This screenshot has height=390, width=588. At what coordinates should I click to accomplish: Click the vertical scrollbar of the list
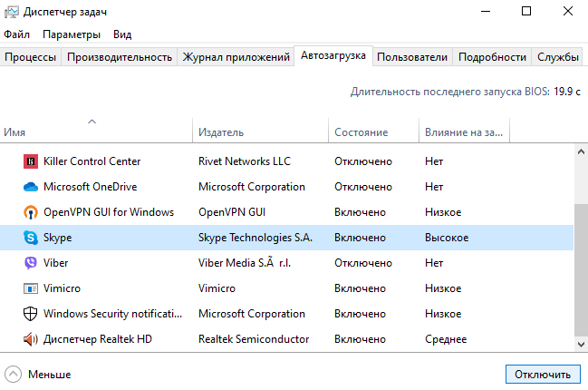pyautogui.click(x=581, y=272)
